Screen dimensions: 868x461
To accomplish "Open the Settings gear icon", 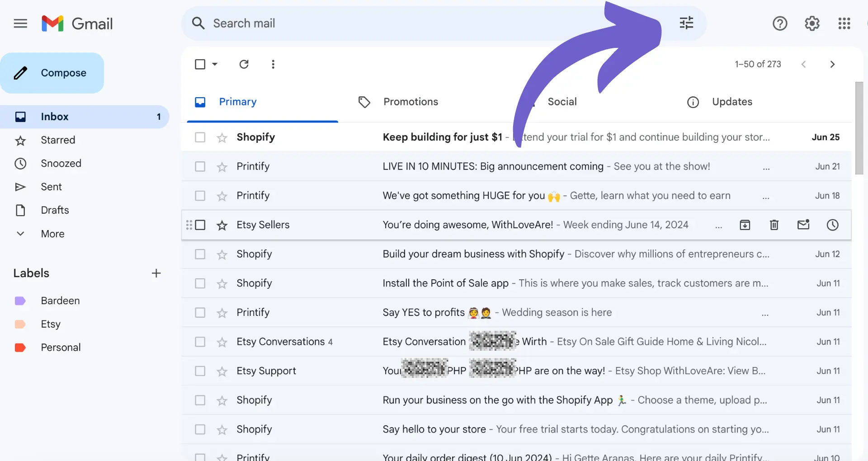I will tap(812, 24).
